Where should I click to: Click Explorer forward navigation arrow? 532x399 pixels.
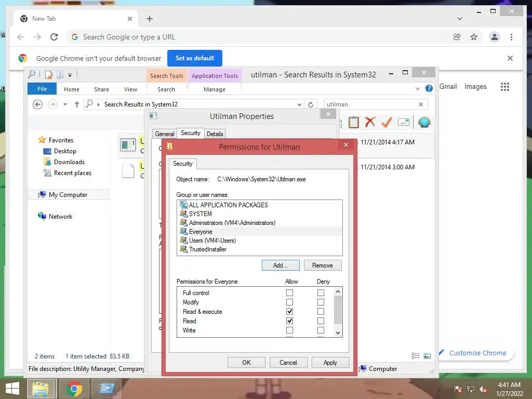point(52,104)
